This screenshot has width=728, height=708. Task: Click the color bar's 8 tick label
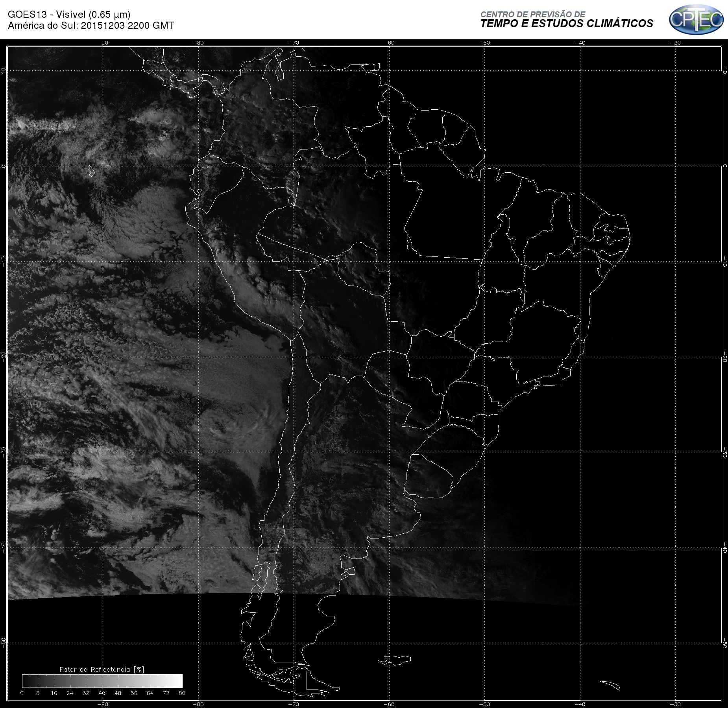(38, 693)
